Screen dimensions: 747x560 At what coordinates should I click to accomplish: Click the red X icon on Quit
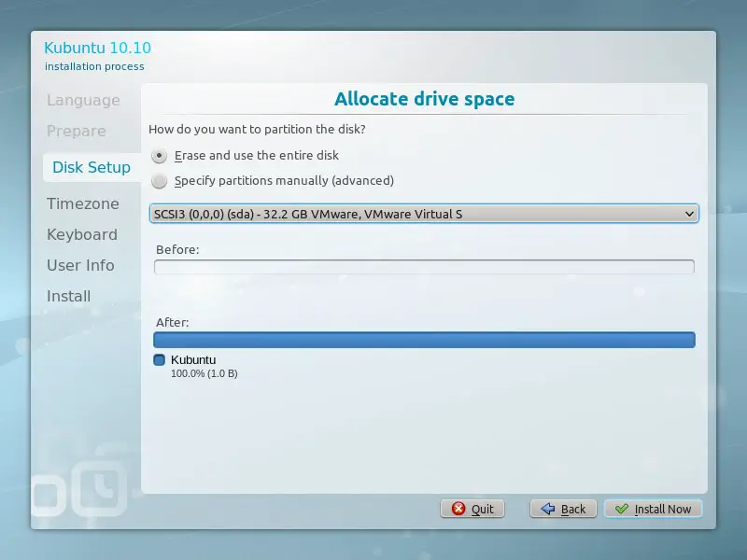[458, 509]
